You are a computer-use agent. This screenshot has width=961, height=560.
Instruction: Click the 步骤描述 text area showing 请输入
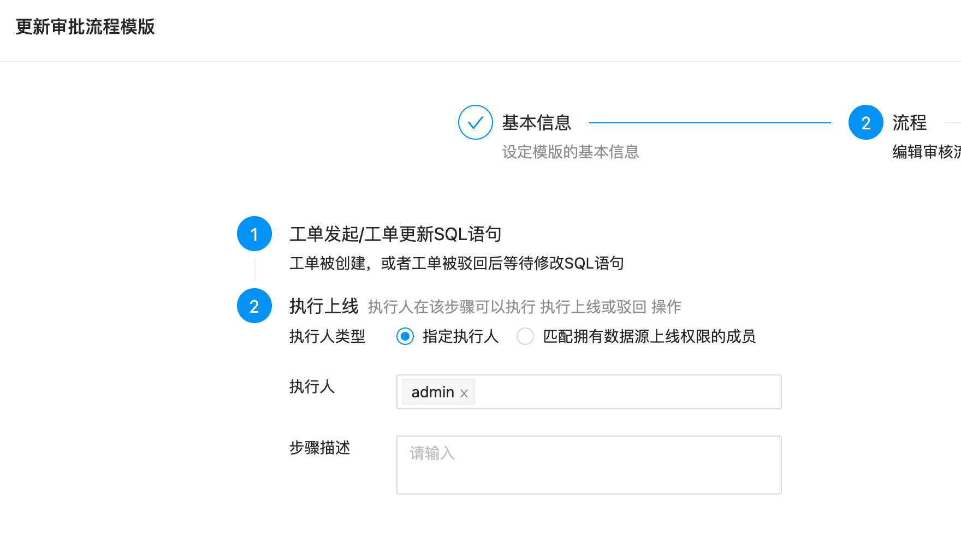click(589, 464)
